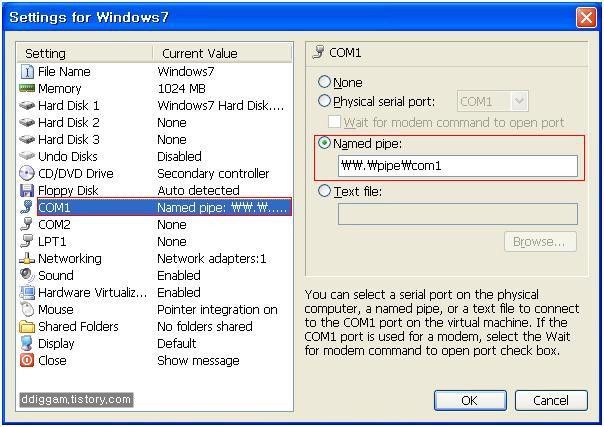604x427 pixels.
Task: Click the Hardware Virtualization icon
Action: point(27,292)
